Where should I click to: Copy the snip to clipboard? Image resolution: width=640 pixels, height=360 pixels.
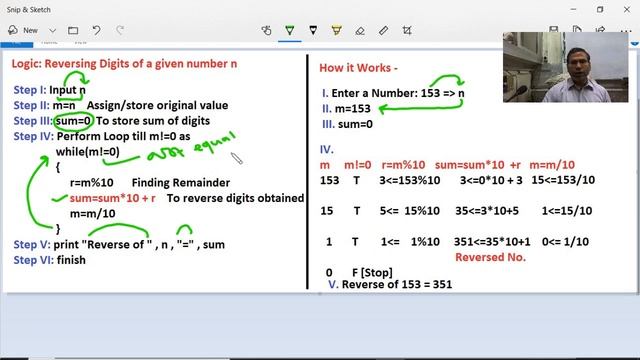pyautogui.click(x=577, y=29)
